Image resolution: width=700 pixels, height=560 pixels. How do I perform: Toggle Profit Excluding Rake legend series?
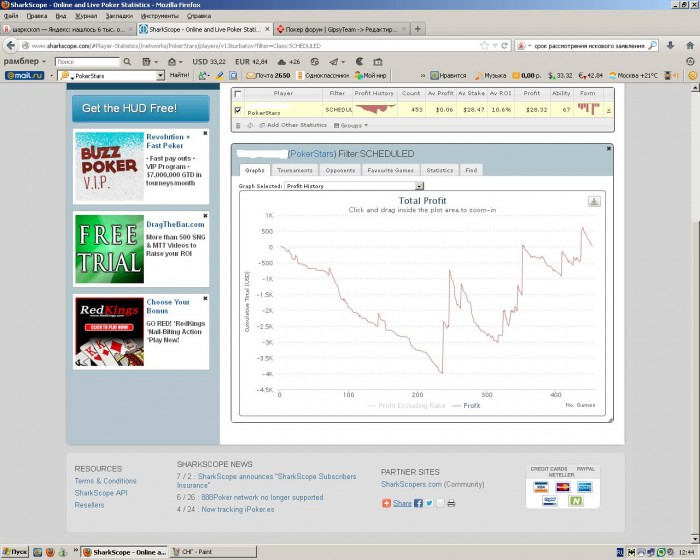[406, 405]
